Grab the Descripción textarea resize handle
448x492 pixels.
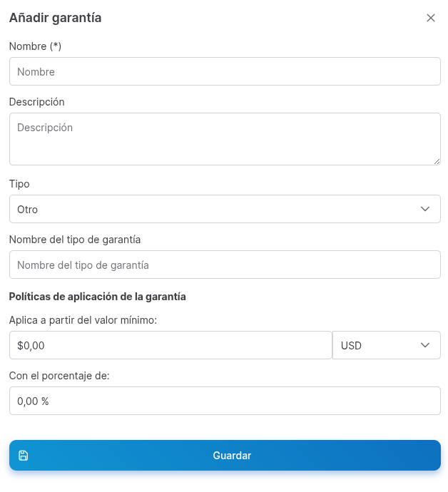pyautogui.click(x=437, y=161)
